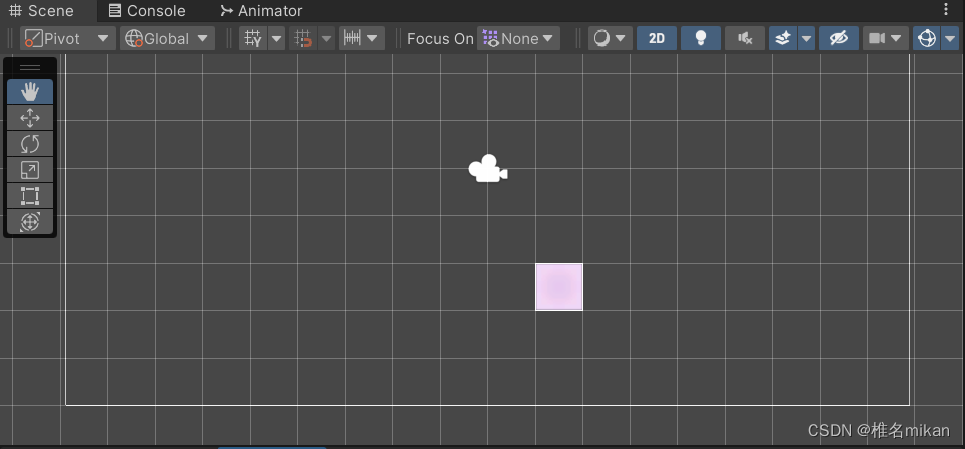965x449 pixels.
Task: Select the camera gizmo in the scene
Action: pos(487,169)
